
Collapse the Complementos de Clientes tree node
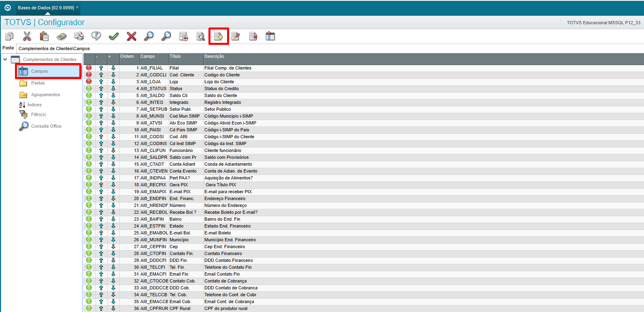click(5, 59)
